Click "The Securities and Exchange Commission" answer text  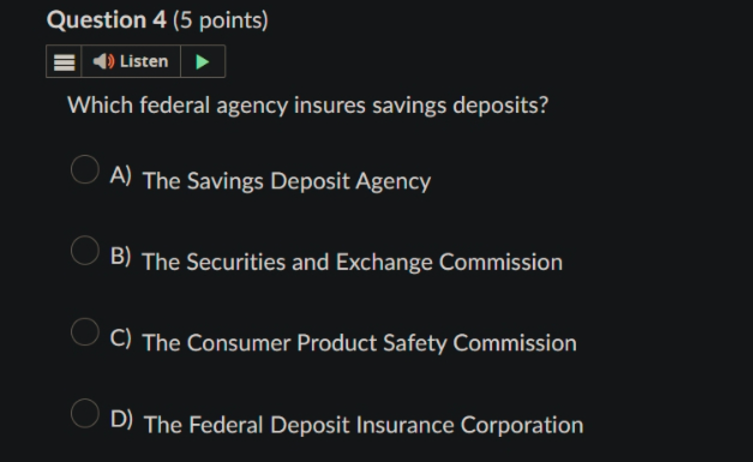click(x=352, y=262)
